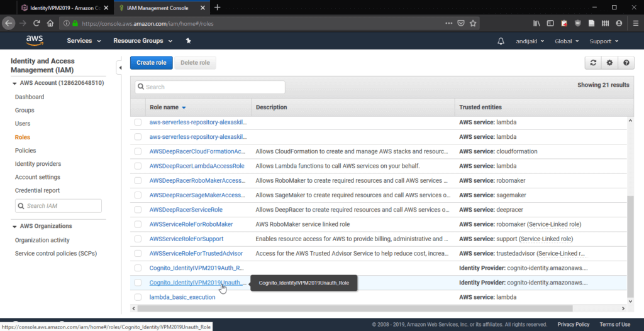Image resolution: width=644 pixels, height=331 pixels.
Task: Open the AWS notifications bell
Action: [501, 41]
